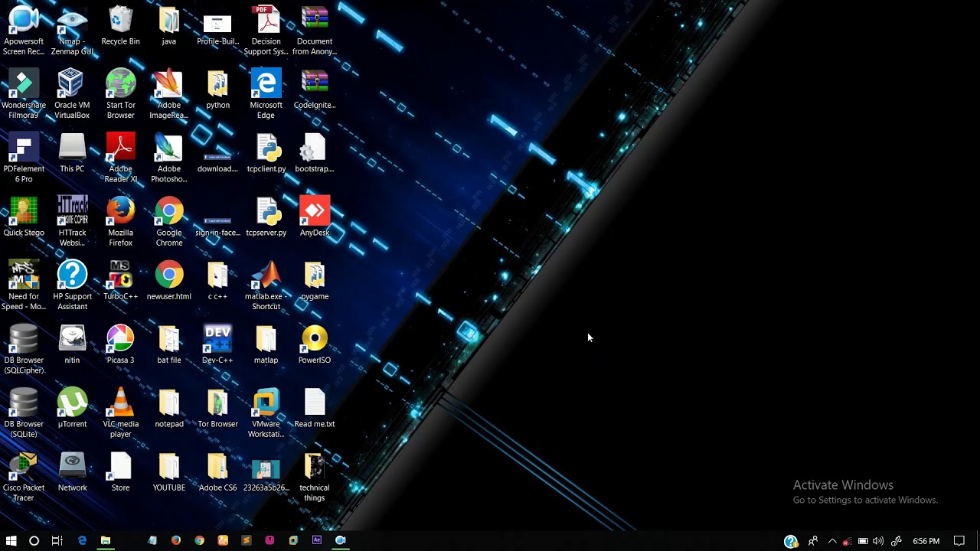Open Sublime Text from taskbar
The width and height of the screenshot is (980, 551).
(246, 540)
